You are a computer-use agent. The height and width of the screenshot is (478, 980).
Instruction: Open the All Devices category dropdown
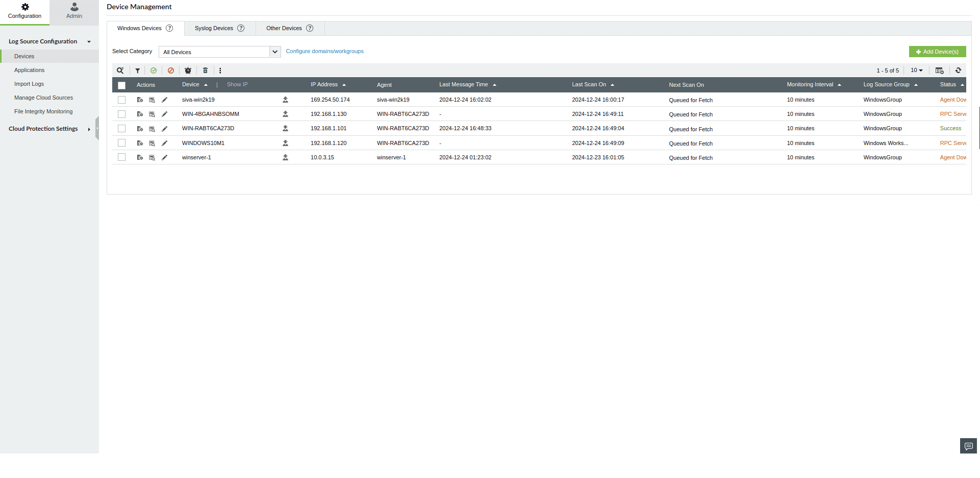[x=220, y=52]
